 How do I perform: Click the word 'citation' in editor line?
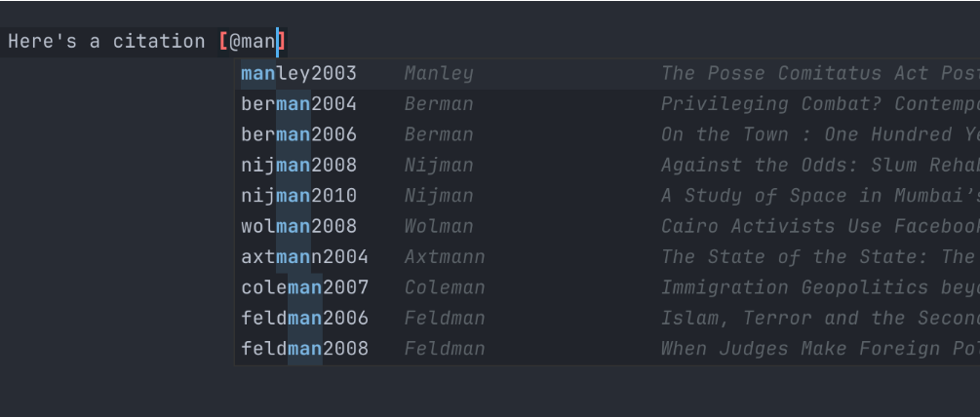[159, 42]
